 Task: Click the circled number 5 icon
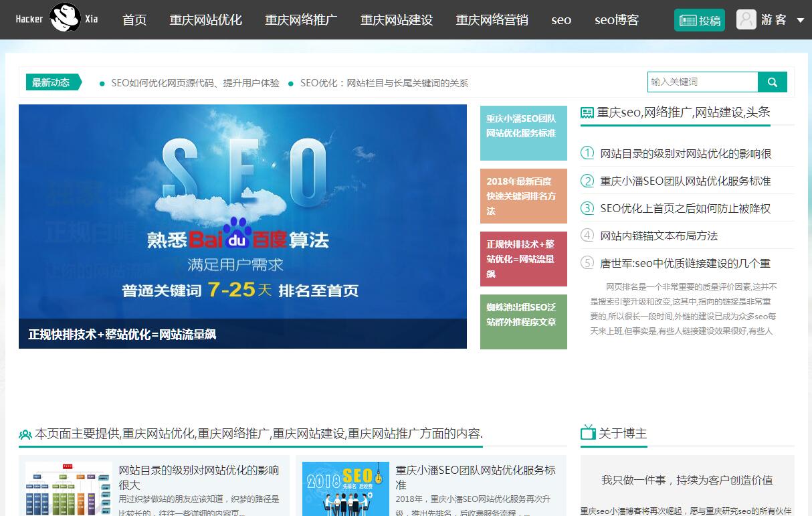pos(587,262)
